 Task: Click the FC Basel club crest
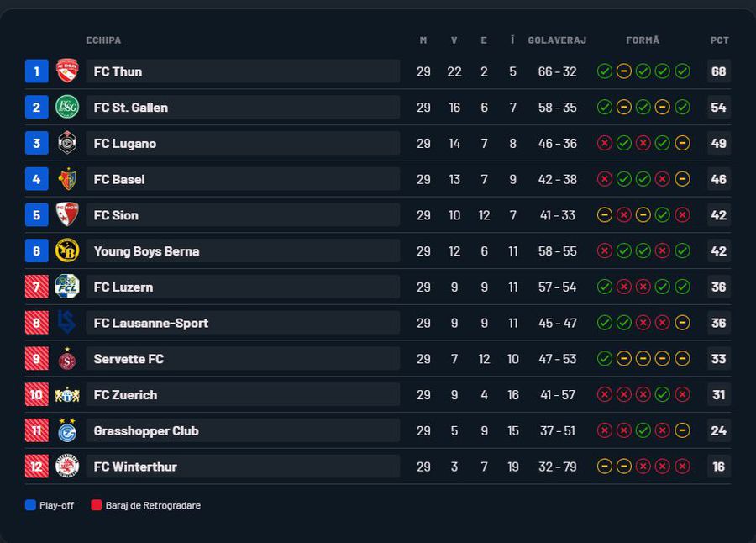pyautogui.click(x=67, y=179)
